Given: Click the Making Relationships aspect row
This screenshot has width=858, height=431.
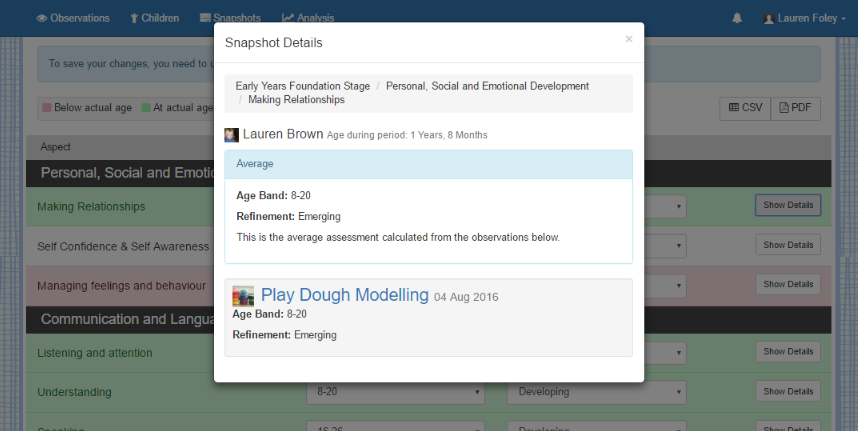Looking at the screenshot, I should [428, 207].
